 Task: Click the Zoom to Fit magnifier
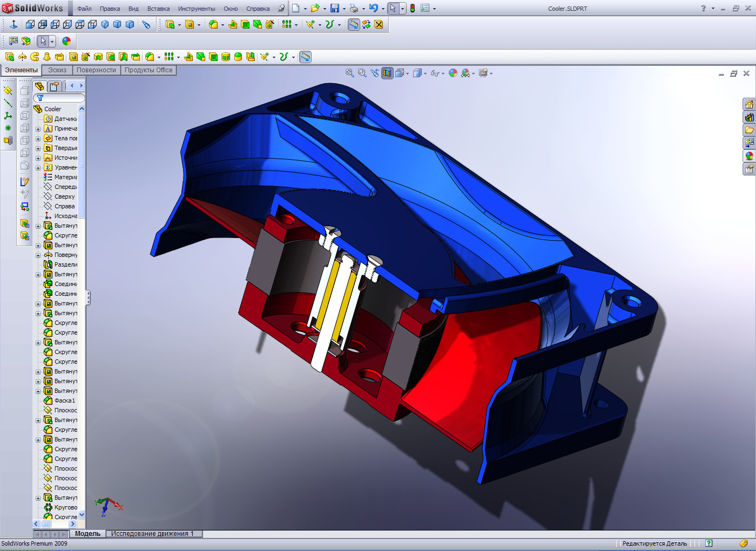349,73
